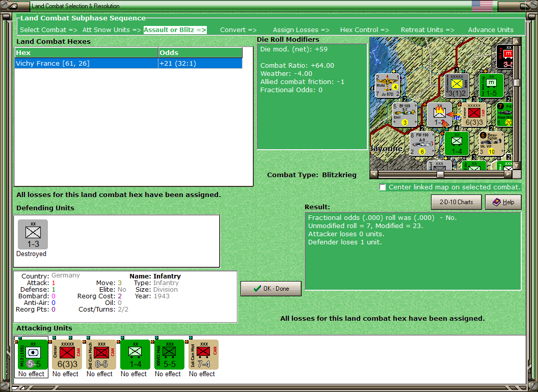The image size is (538, 392).
Task: Select the green 1-4 infantry counter on map
Action: click(x=456, y=144)
